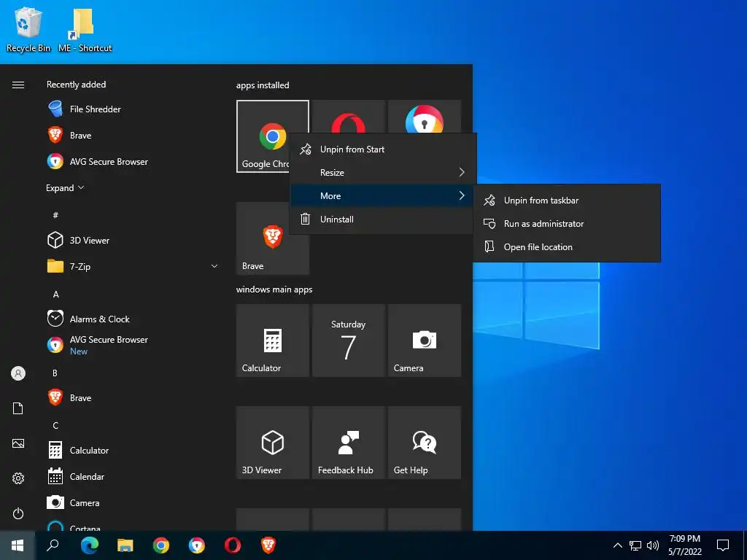Select the More submenu entry
This screenshot has width=747, height=560.
point(383,195)
